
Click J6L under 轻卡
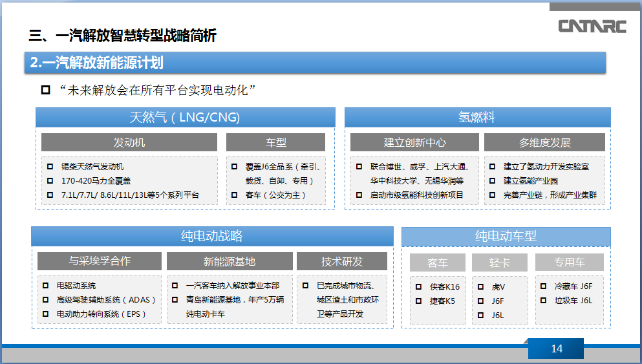pos(498,316)
